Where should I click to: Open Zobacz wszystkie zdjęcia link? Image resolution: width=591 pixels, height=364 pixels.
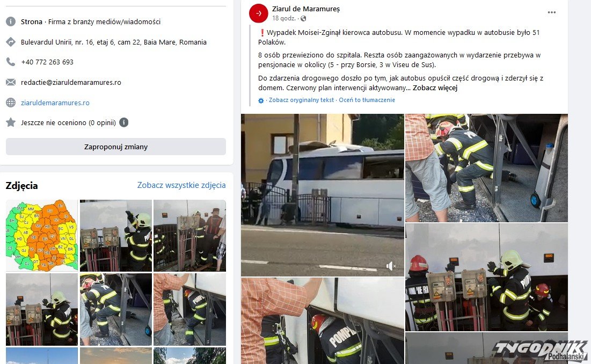181,185
